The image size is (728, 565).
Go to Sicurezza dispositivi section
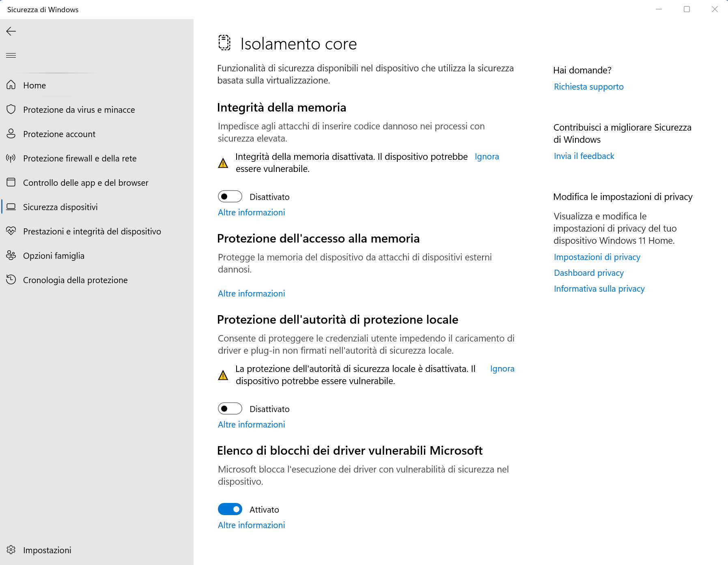pyautogui.click(x=60, y=207)
